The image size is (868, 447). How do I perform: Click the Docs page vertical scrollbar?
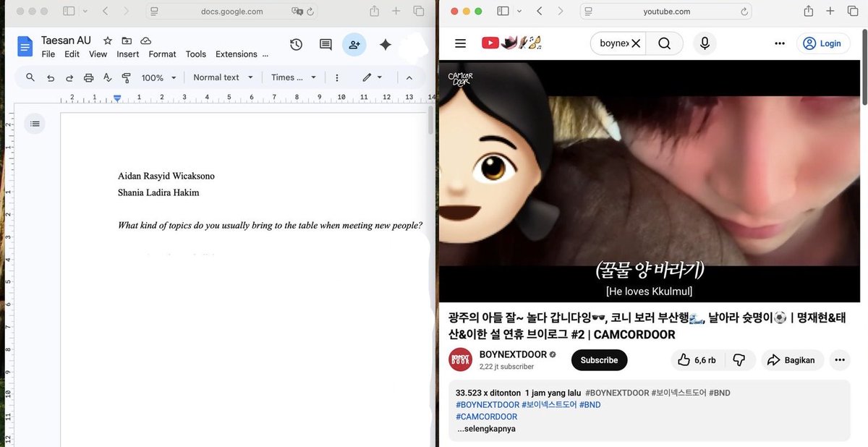coord(431,119)
